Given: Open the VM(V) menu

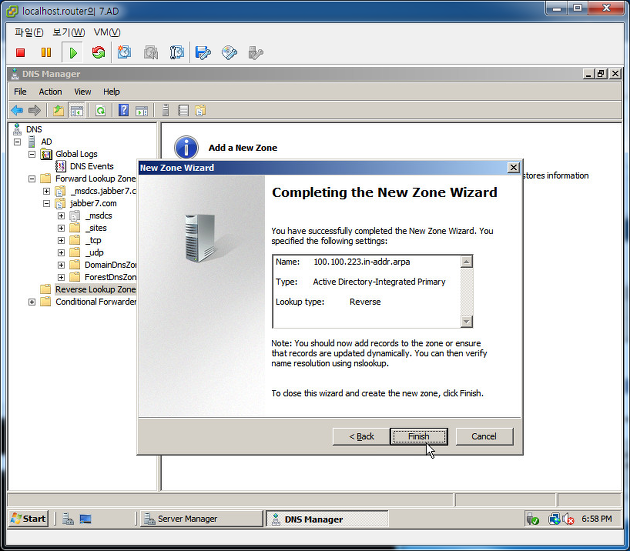Looking at the screenshot, I should tap(107, 32).
